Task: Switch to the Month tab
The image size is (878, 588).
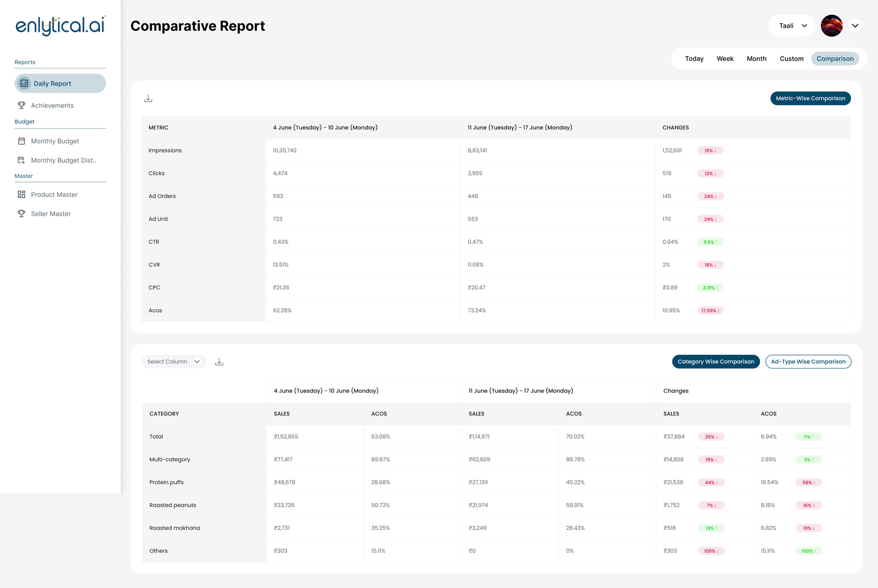Action: pyautogui.click(x=756, y=59)
